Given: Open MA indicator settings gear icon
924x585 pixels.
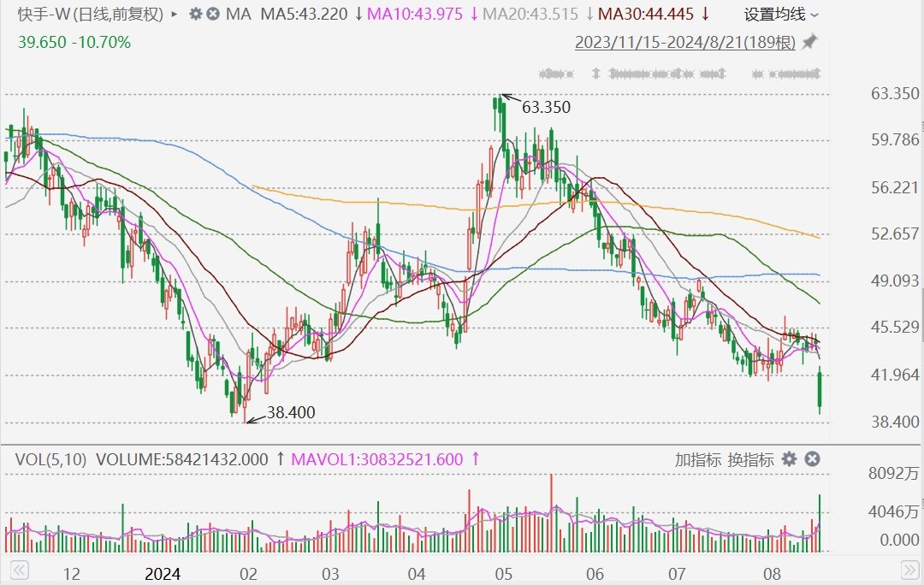Looking at the screenshot, I should (x=196, y=14).
